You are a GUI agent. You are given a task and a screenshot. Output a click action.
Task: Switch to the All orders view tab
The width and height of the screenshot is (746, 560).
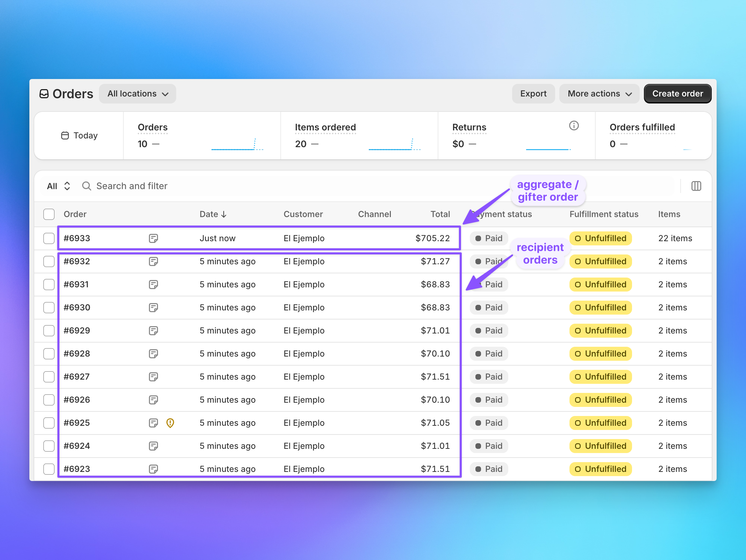point(52,186)
